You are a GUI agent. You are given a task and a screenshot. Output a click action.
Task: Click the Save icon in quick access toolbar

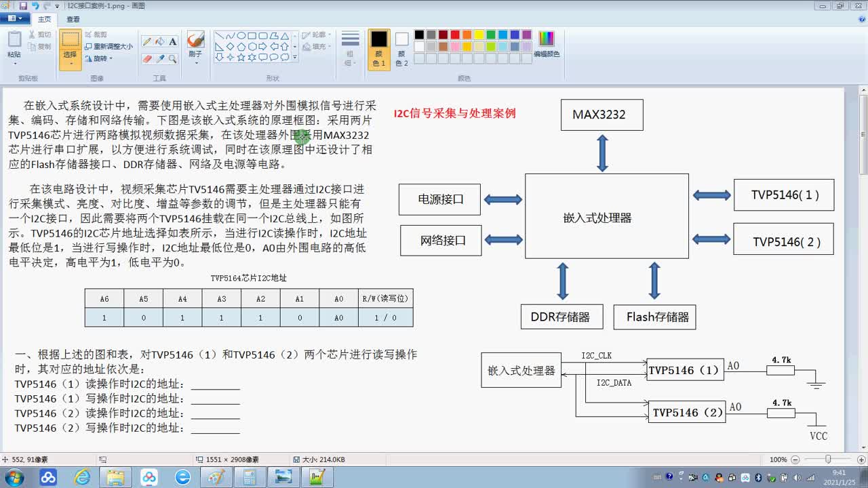[x=23, y=5]
